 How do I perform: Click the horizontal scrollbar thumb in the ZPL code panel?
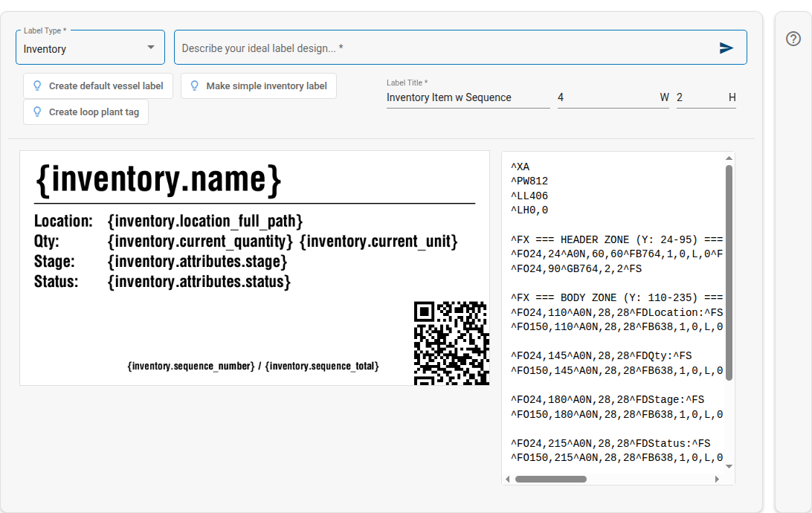click(550, 479)
